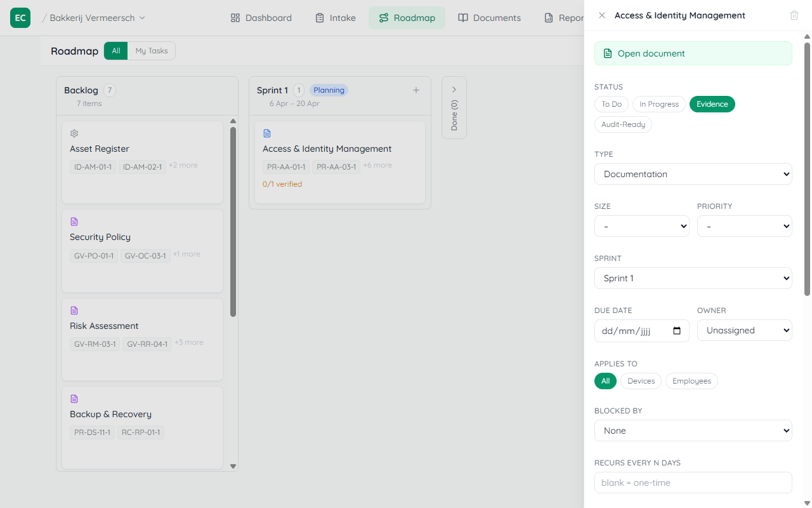Click the Open document button
812x508 pixels.
click(x=693, y=53)
